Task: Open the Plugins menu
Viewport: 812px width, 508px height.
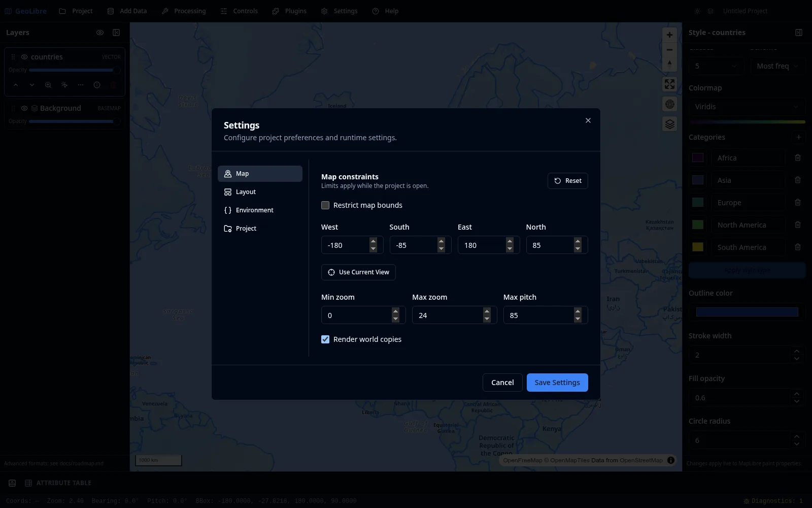Action: pyautogui.click(x=289, y=11)
